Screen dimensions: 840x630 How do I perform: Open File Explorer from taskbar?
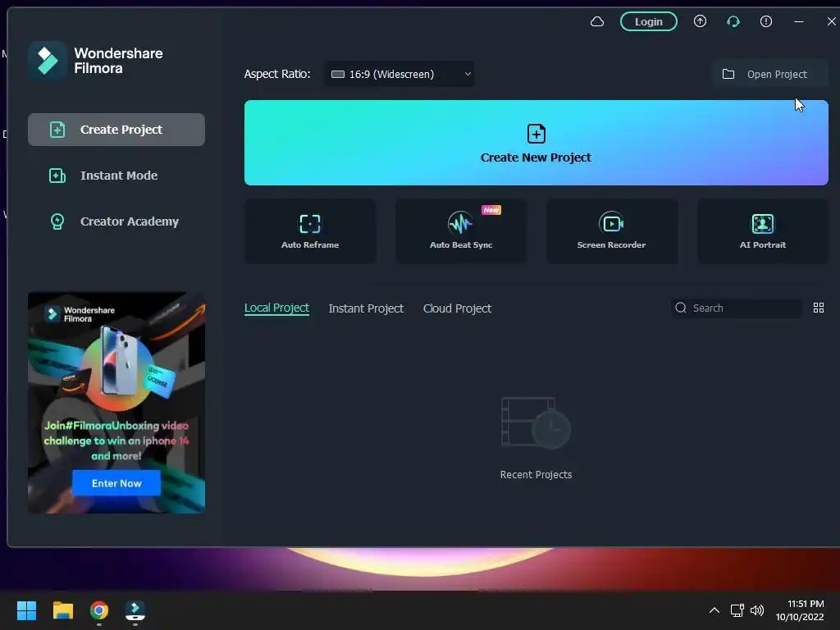click(62, 610)
